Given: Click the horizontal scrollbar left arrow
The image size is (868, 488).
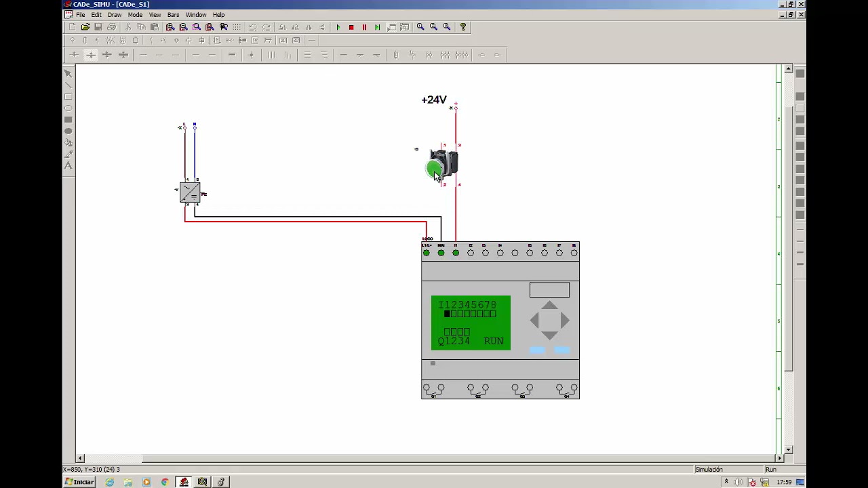Looking at the screenshot, I should pos(80,458).
